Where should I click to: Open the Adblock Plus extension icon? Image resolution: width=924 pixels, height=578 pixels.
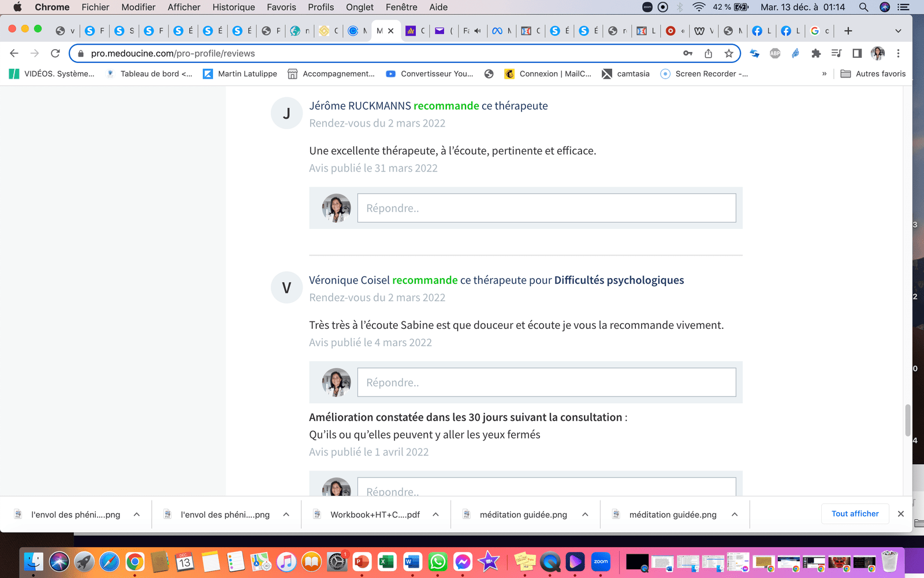(775, 53)
